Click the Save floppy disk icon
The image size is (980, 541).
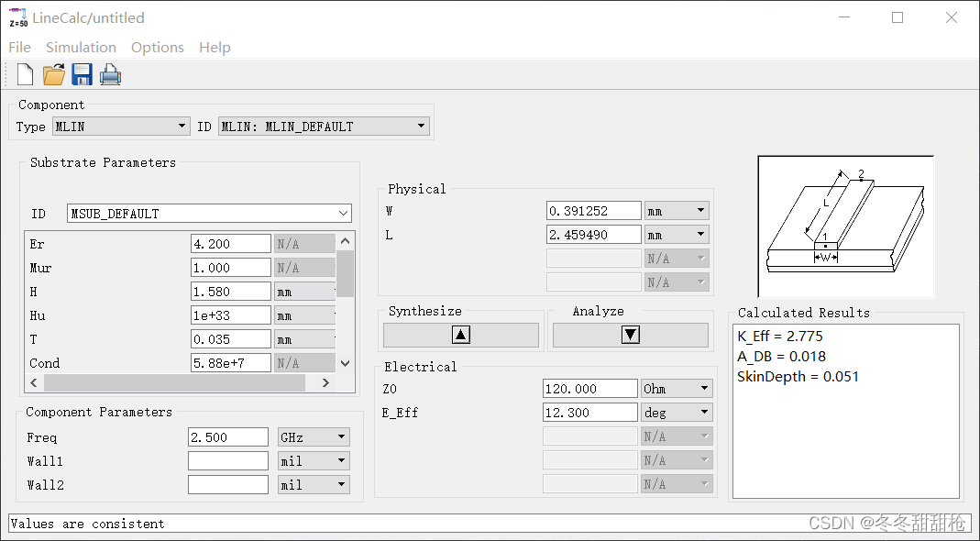(x=82, y=74)
